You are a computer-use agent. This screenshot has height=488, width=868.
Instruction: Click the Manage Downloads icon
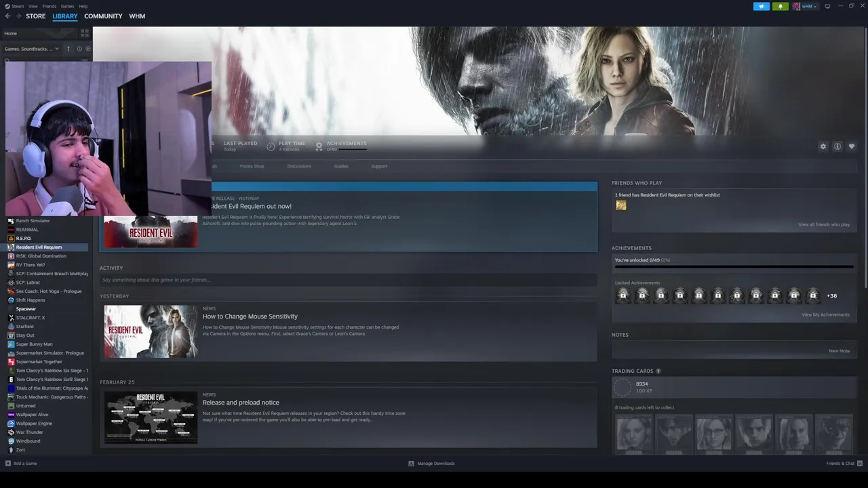[411, 464]
